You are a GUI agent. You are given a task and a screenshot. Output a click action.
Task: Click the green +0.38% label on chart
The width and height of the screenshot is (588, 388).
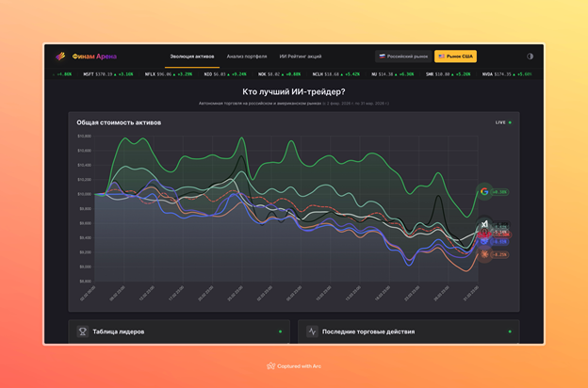pos(500,191)
